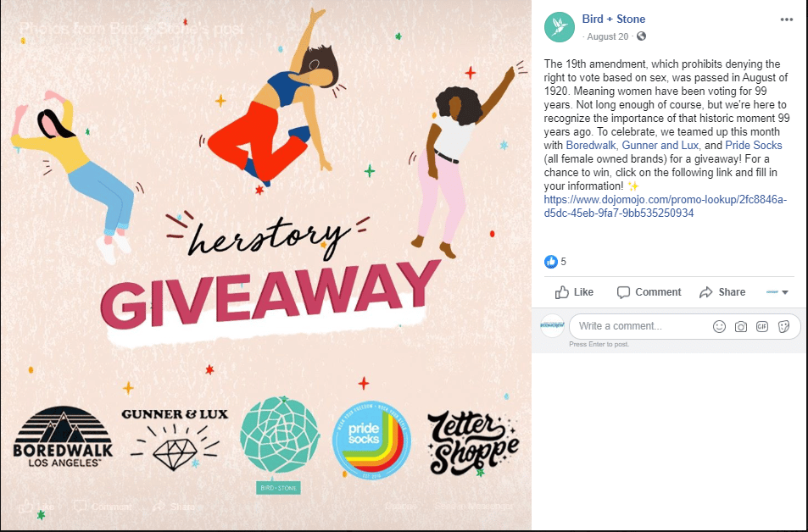The height and width of the screenshot is (532, 808).
Task: Open the three-dot post options menu
Action: pos(786,19)
